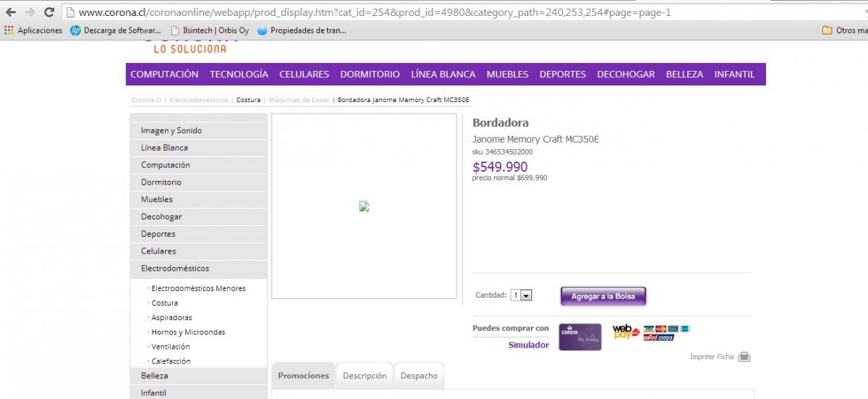
Task: Select Costura in the sidebar submenu
Action: pos(165,303)
